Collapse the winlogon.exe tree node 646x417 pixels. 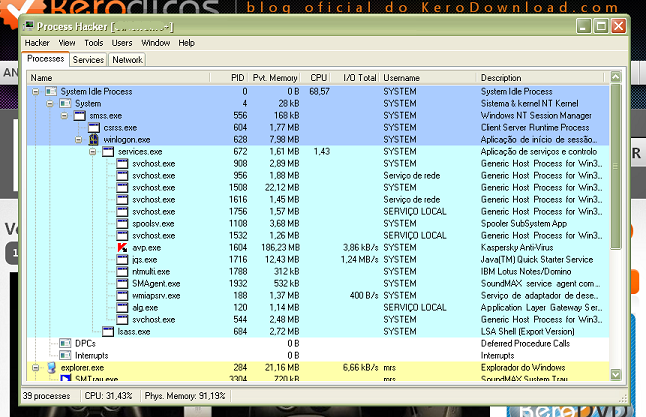click(79, 140)
